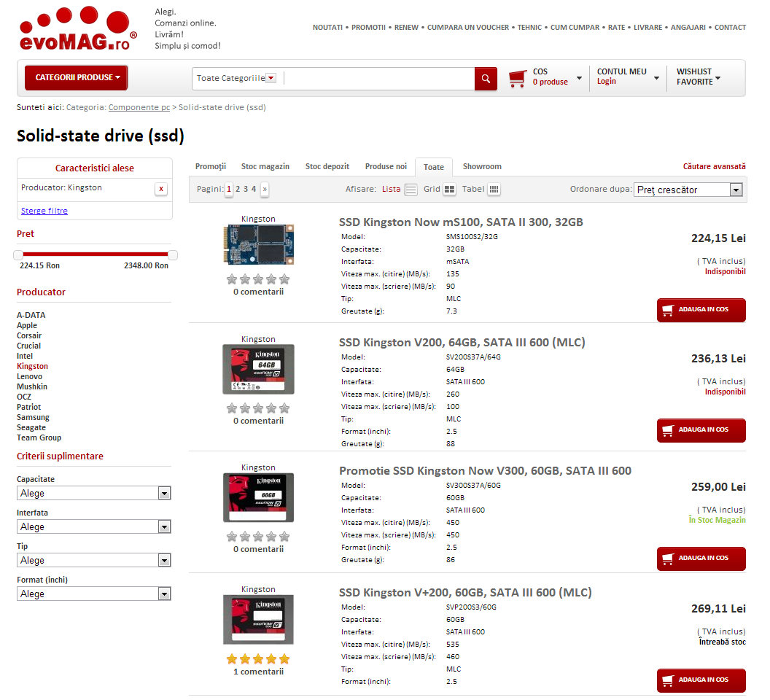770x700 pixels.
Task: Add V+200 60GB SSD to cart
Action: pyautogui.click(x=701, y=680)
